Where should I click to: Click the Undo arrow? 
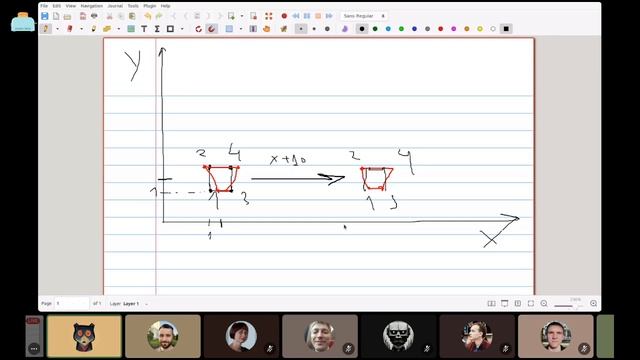click(x=147, y=16)
